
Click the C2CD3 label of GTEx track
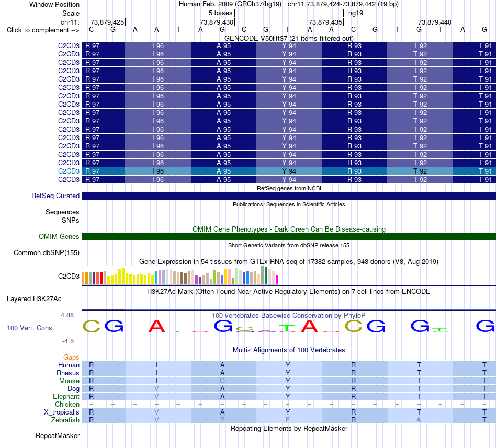coord(69,276)
